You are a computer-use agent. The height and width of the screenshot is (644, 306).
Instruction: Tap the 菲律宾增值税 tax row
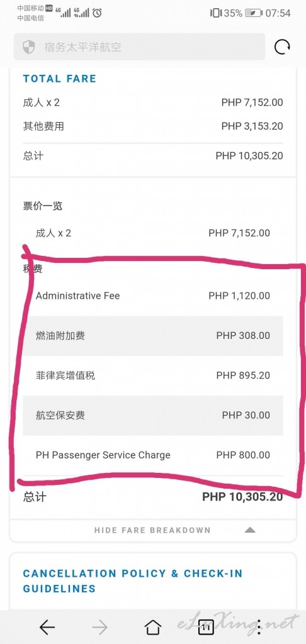coord(153,375)
